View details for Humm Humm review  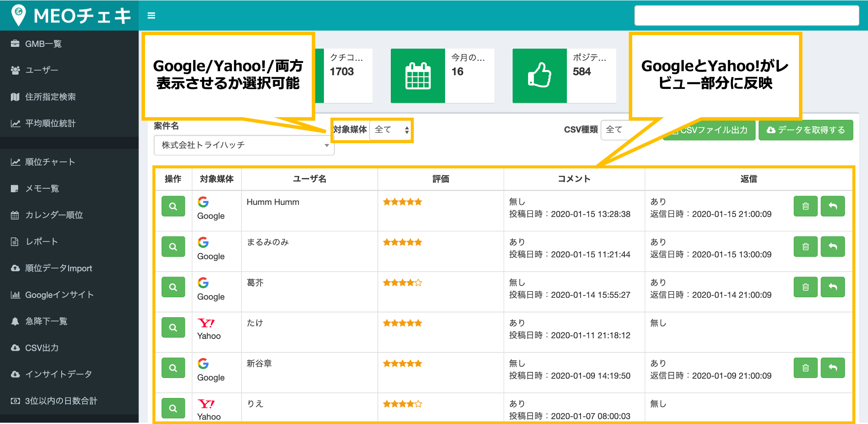(x=173, y=206)
